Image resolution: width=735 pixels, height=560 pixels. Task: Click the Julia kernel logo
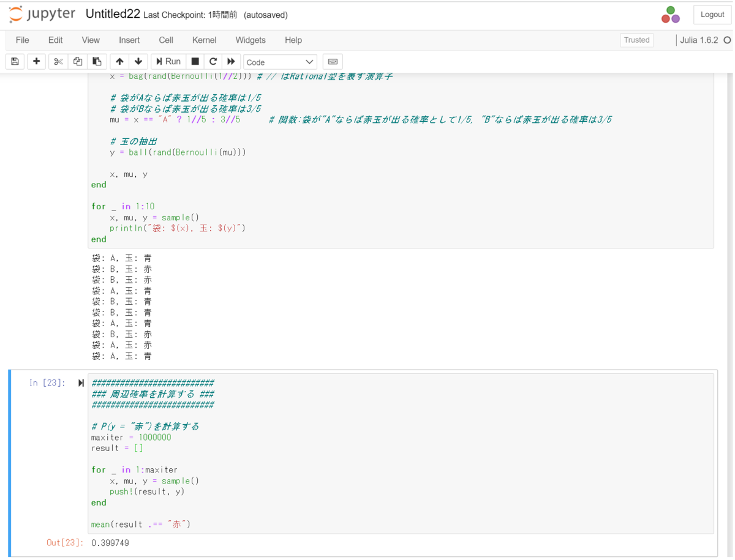(x=671, y=15)
